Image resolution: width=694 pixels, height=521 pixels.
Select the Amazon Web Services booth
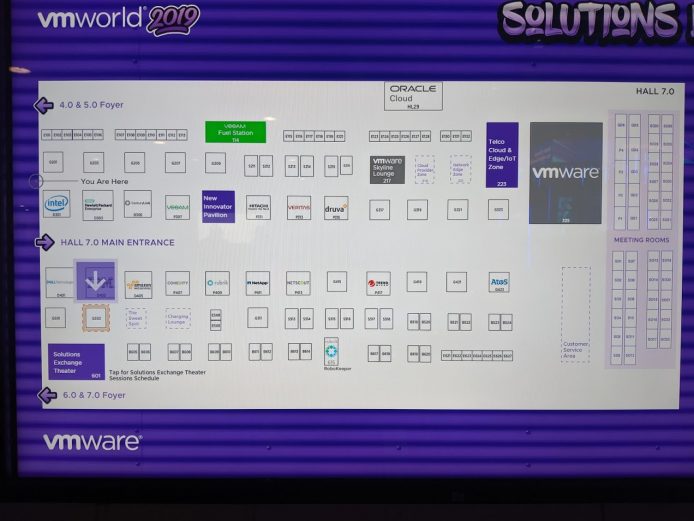coord(138,285)
